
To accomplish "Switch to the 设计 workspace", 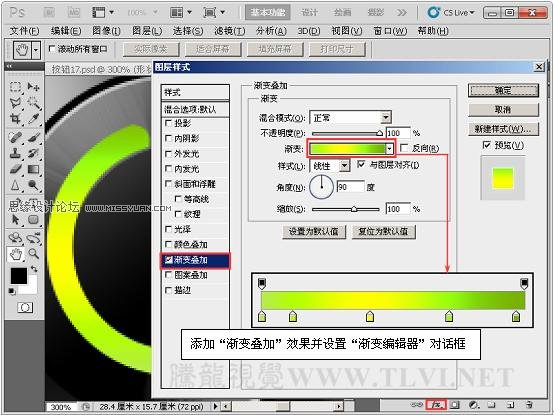I will (310, 13).
